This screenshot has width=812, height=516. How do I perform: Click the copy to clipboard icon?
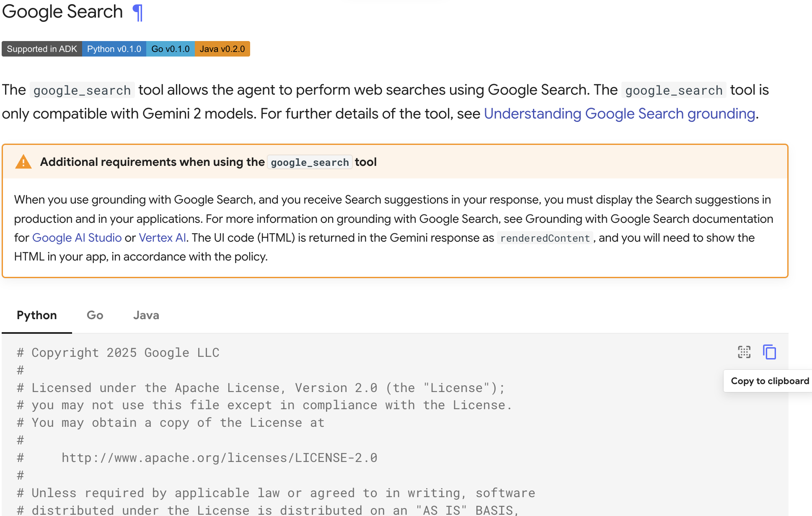pyautogui.click(x=769, y=352)
